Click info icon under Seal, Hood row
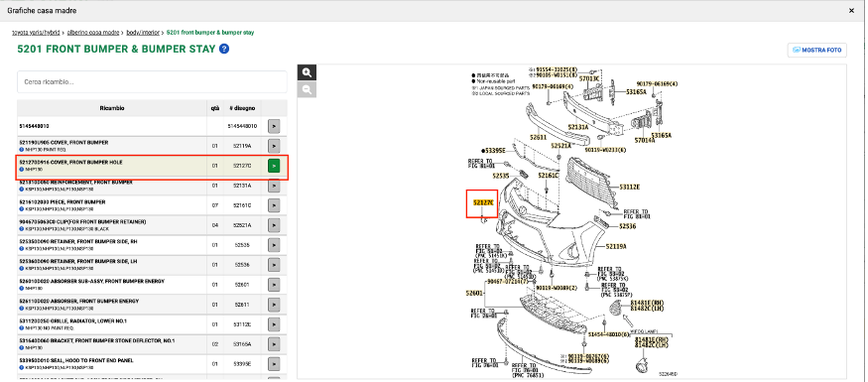Screen dimensions: 868x382 pyautogui.click(x=21, y=367)
